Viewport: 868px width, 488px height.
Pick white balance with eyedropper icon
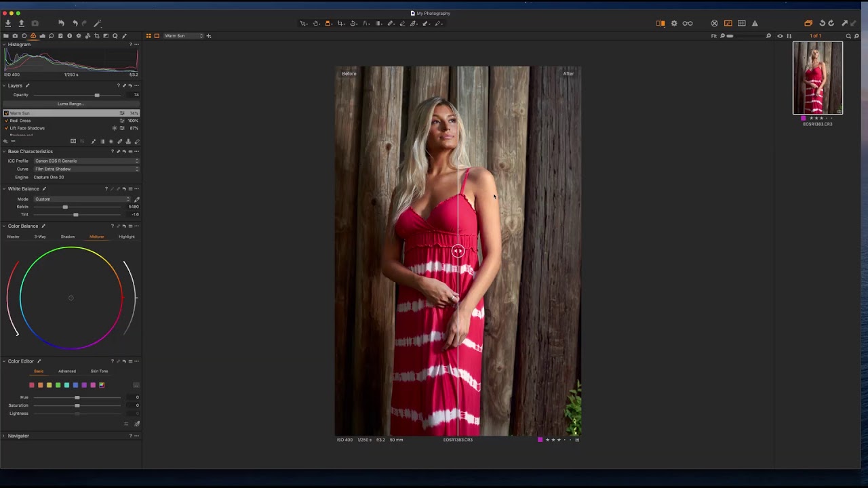(136, 199)
